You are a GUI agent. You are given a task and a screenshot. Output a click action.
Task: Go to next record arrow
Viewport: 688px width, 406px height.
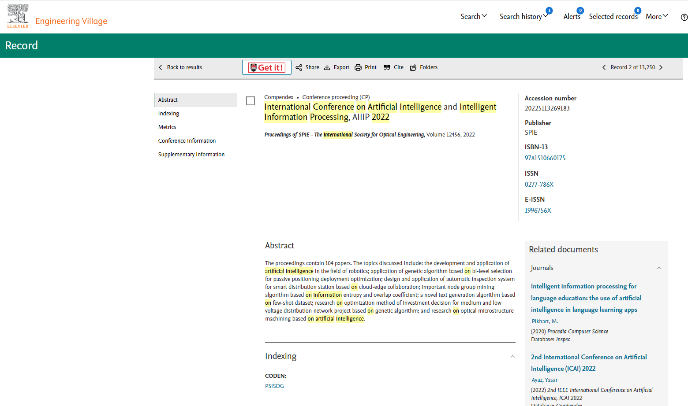(661, 67)
